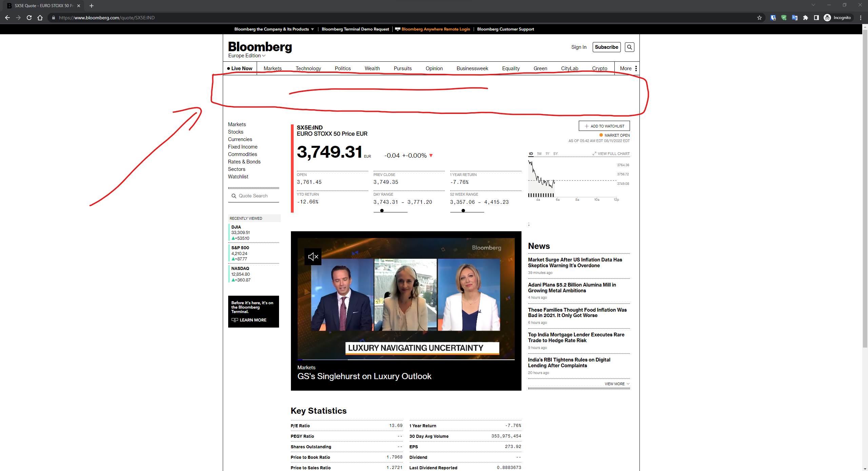
Task: Click the terminal icon next to LEARN MORE
Action: [x=235, y=320]
